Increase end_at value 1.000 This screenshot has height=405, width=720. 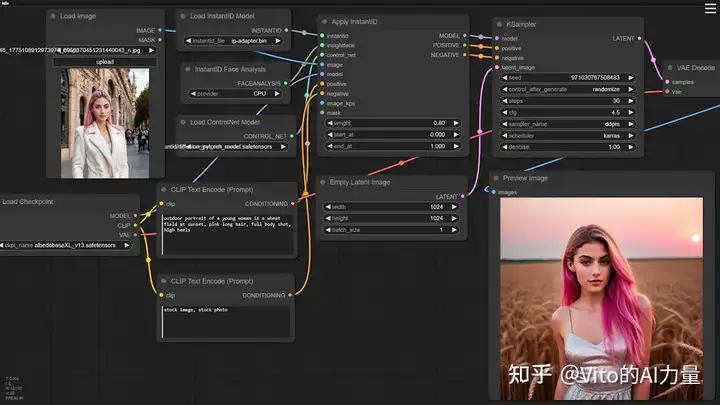456,146
